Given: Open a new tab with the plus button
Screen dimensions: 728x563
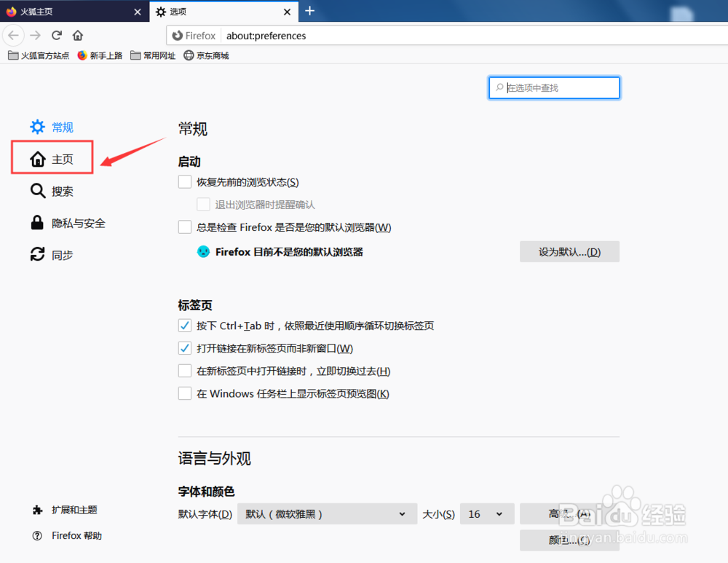Looking at the screenshot, I should point(310,11).
